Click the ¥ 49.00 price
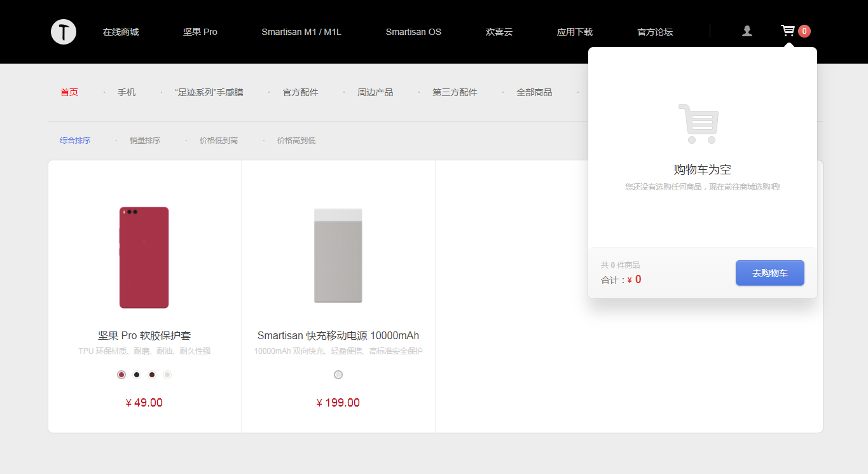 click(144, 403)
